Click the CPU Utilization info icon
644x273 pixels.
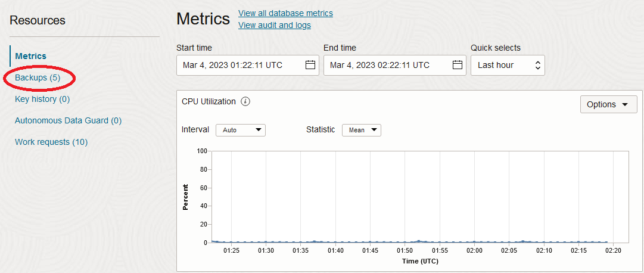[245, 101]
